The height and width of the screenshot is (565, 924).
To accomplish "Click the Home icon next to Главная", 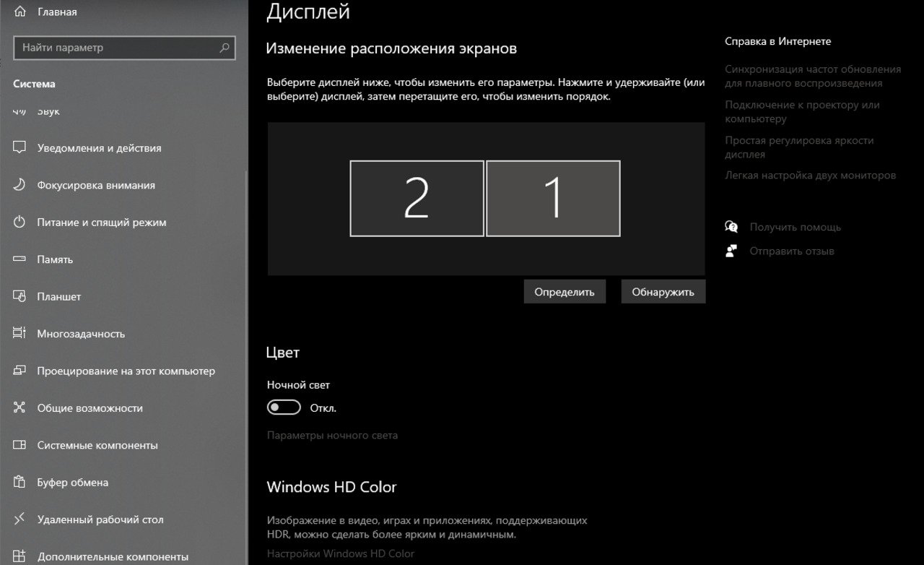I will tap(19, 12).
